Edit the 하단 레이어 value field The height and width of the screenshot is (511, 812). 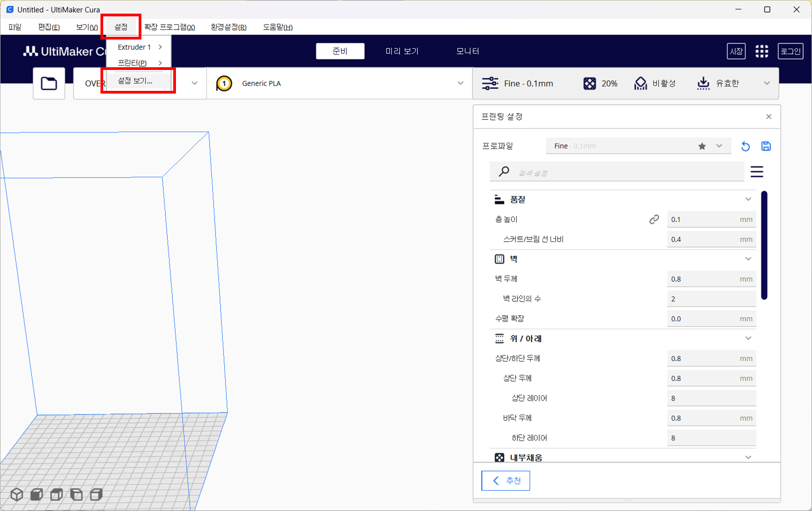[712, 438]
